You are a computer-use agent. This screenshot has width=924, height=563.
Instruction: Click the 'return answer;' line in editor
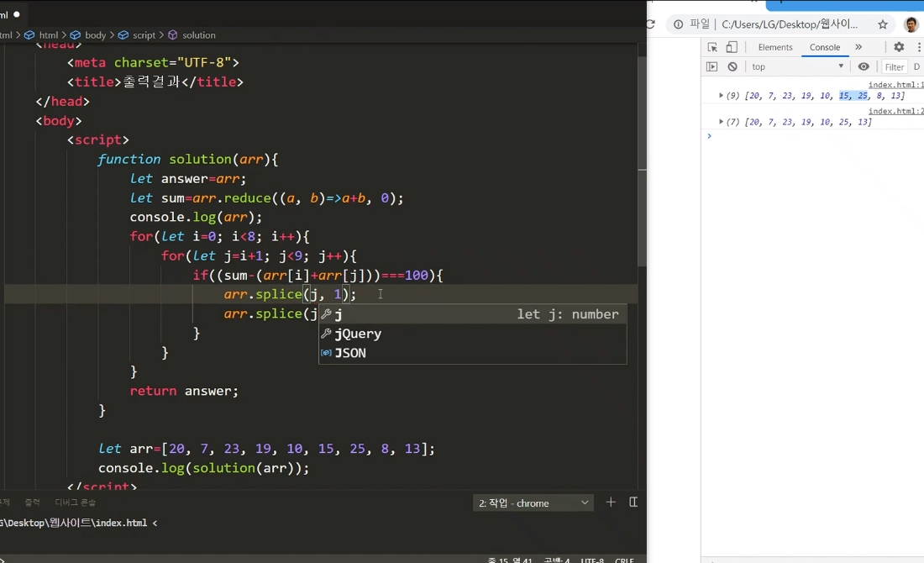(184, 391)
